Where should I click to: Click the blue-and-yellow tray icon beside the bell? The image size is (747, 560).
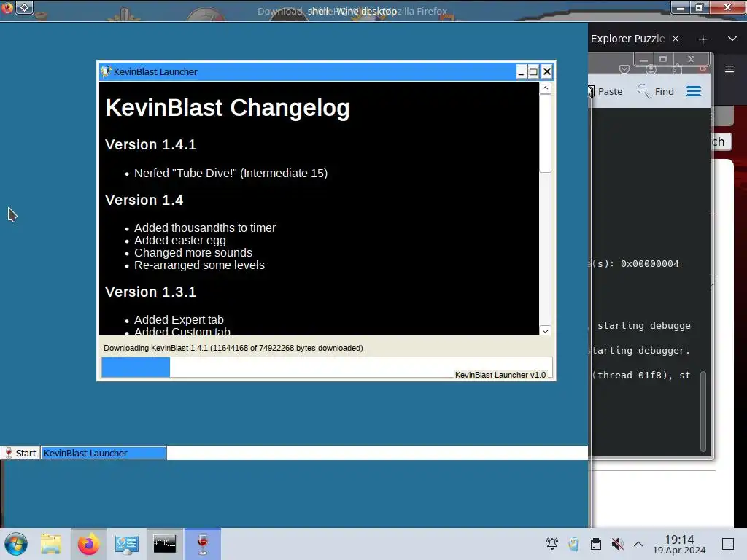click(x=573, y=544)
